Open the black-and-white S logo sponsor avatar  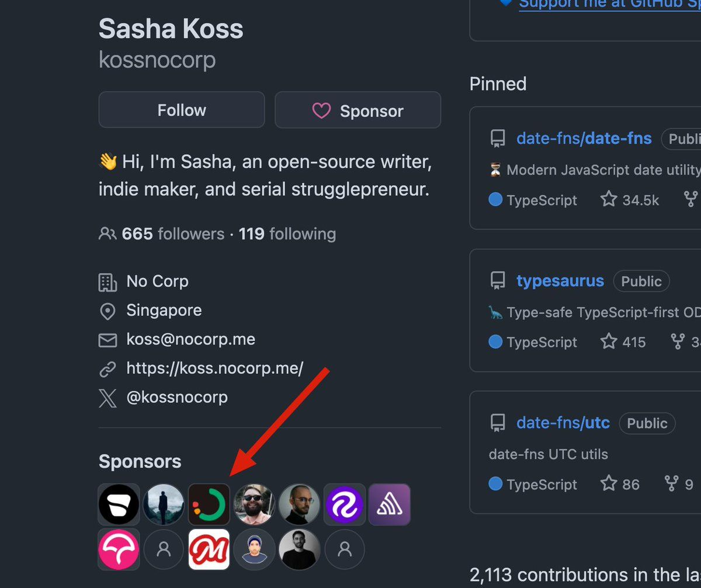point(119,504)
